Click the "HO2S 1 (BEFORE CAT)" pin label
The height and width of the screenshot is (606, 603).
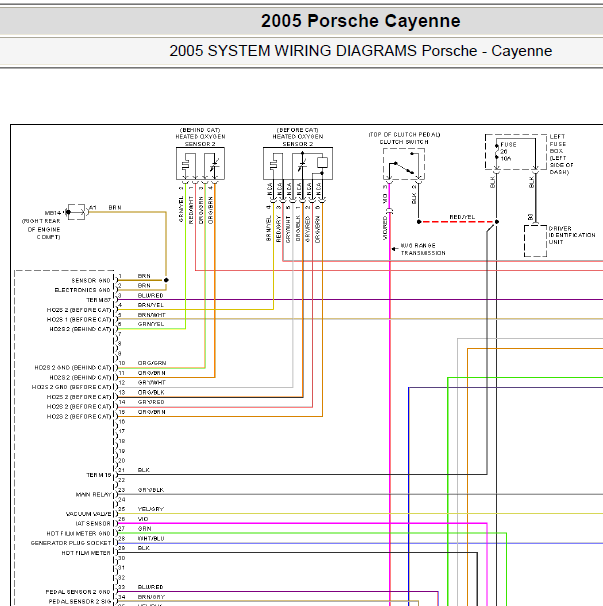[79, 320]
